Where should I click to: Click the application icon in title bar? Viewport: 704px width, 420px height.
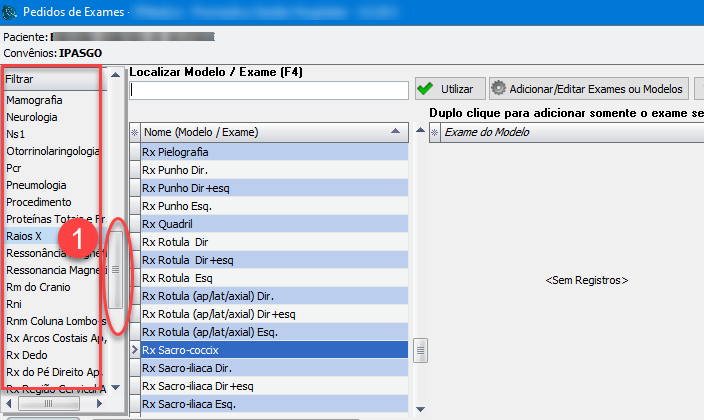coord(11,12)
